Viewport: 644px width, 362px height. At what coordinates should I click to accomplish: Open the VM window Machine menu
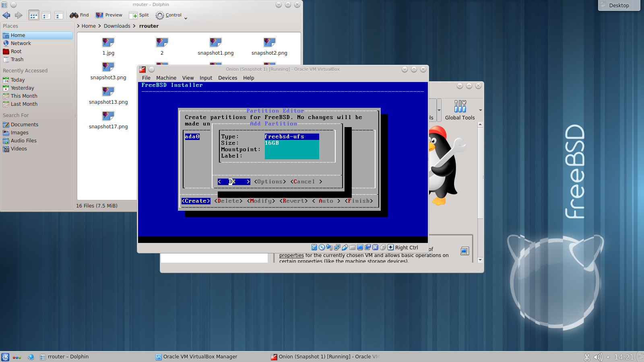click(166, 78)
